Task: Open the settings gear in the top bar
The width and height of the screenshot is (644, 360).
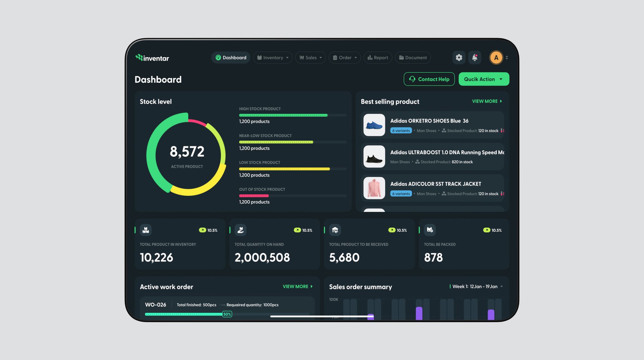Action: [459, 58]
